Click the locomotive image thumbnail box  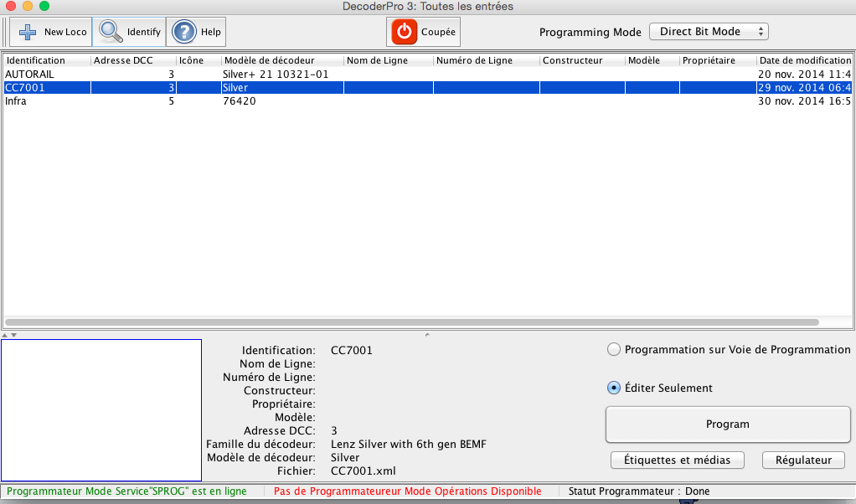101,410
